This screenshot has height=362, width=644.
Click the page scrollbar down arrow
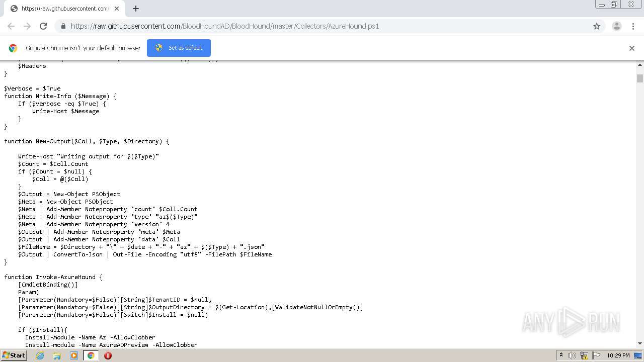[x=640, y=343]
